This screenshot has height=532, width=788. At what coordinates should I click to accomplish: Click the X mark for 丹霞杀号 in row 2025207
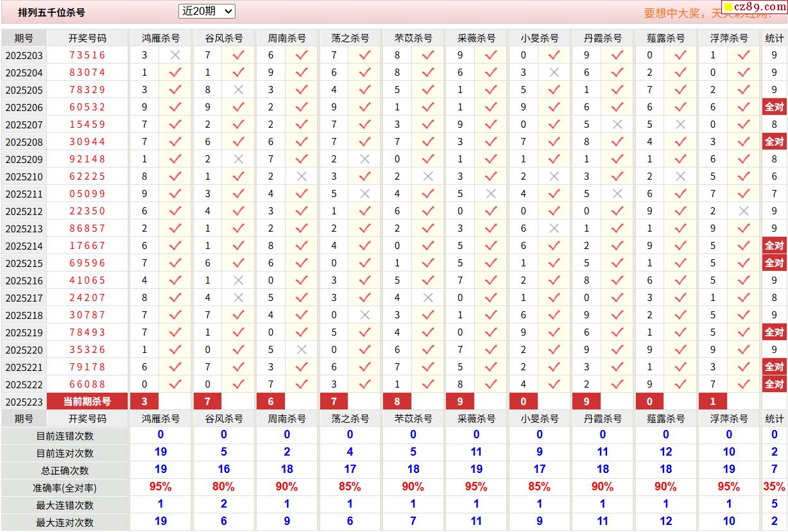pos(617,124)
